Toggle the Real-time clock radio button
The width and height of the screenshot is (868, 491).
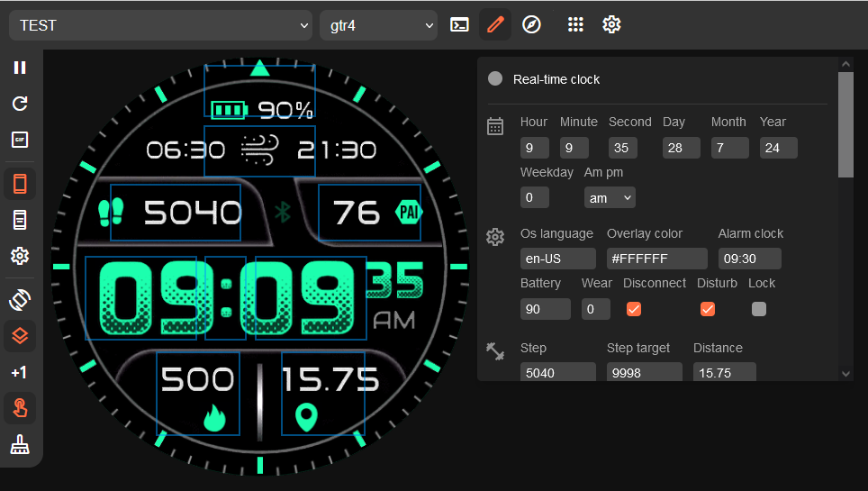[x=495, y=78]
